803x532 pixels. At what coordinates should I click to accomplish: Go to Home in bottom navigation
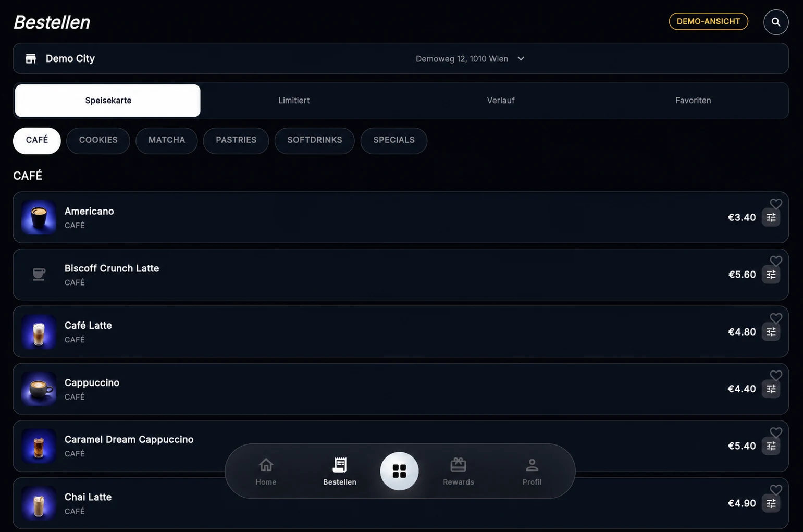pos(266,472)
